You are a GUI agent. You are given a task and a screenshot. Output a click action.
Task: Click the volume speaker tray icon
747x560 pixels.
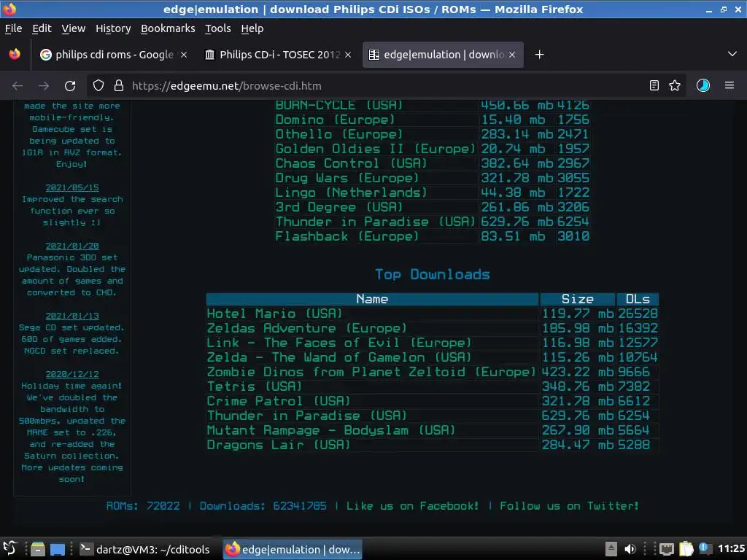630,549
